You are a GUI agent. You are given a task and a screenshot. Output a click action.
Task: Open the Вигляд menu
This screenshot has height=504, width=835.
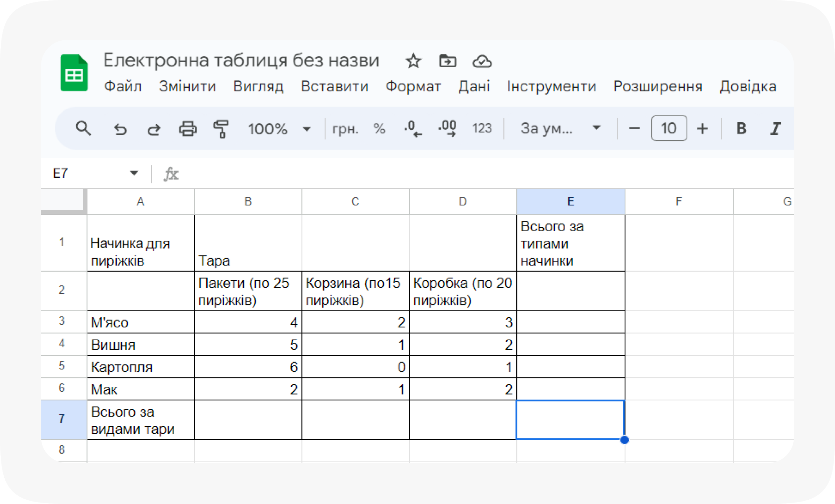pos(258,86)
